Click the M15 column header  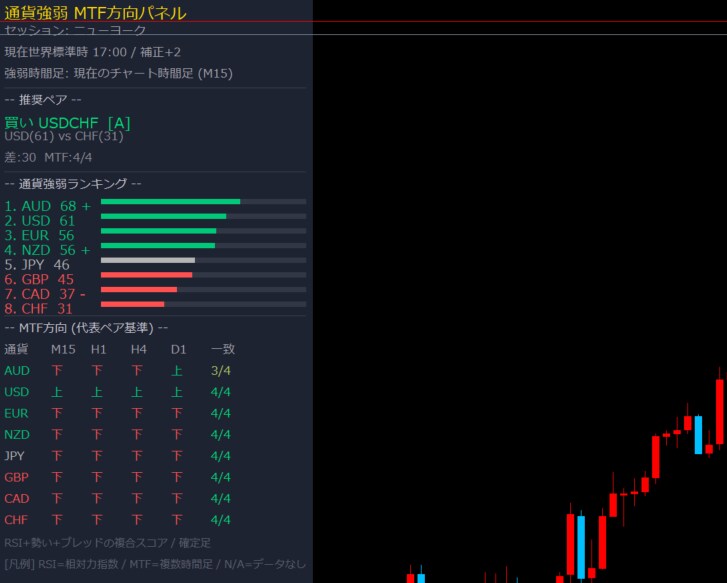[x=63, y=349]
